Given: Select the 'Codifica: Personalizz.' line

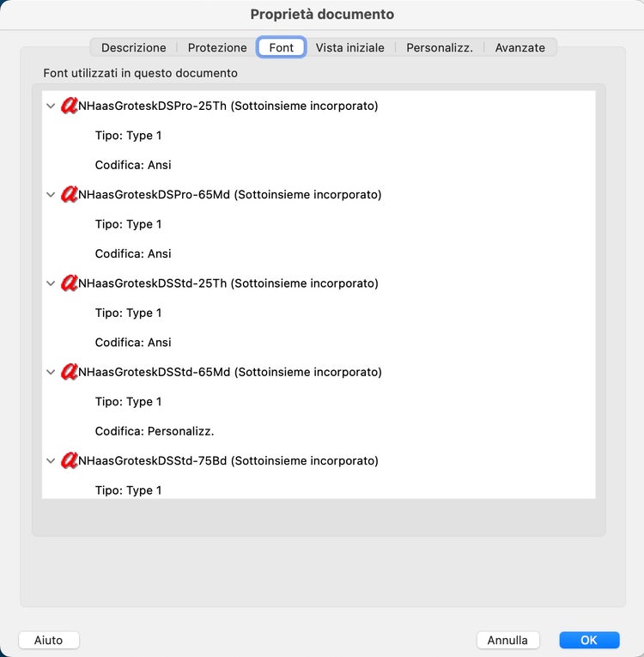Looking at the screenshot, I should click(155, 431).
